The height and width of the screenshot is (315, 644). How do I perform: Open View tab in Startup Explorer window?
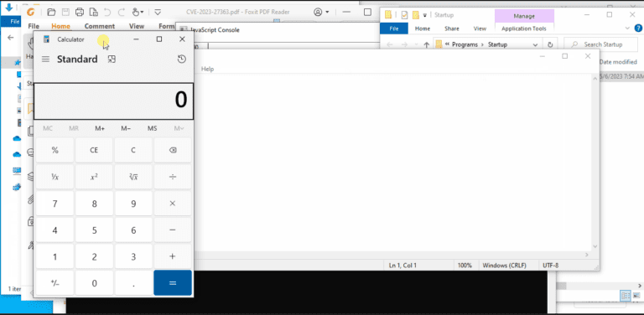(480, 28)
